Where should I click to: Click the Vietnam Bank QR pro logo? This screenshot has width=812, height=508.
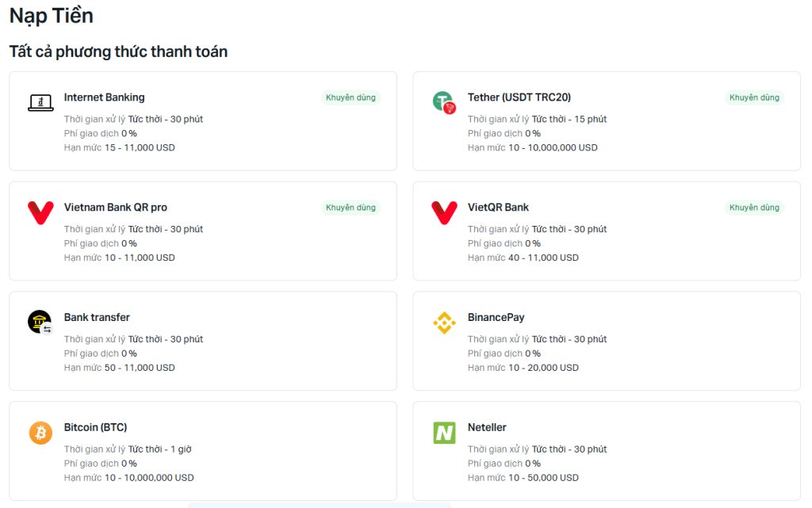coord(40,212)
